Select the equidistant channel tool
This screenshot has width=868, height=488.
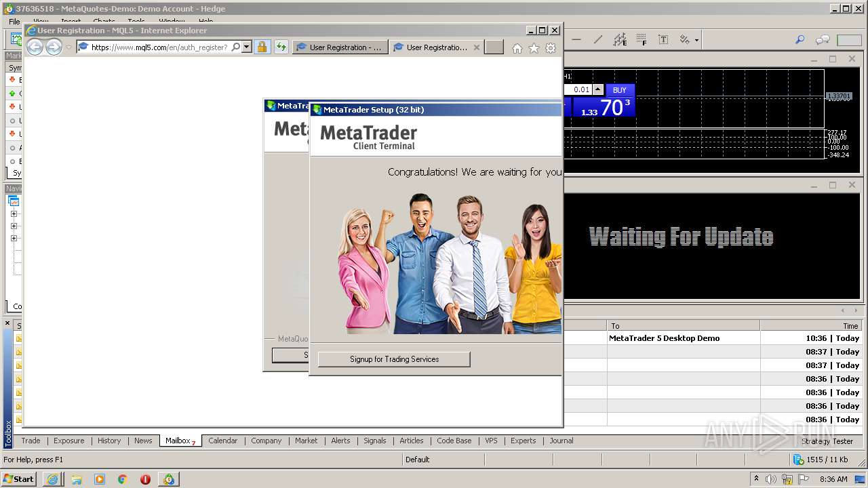(x=620, y=40)
